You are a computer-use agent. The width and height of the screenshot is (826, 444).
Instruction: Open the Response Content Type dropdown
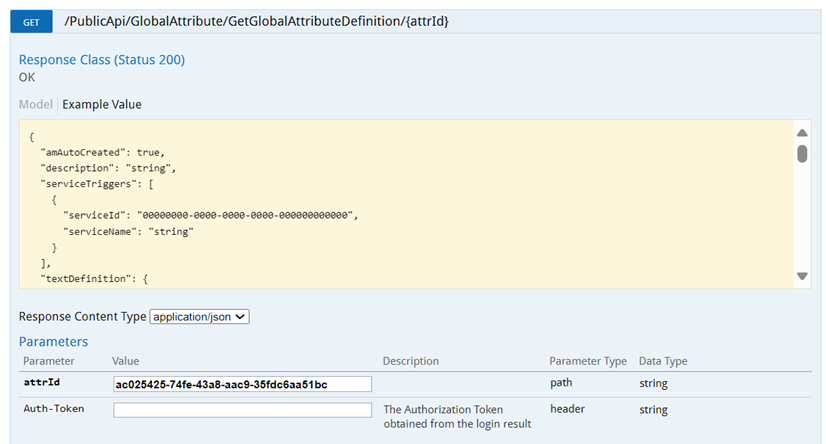click(199, 317)
